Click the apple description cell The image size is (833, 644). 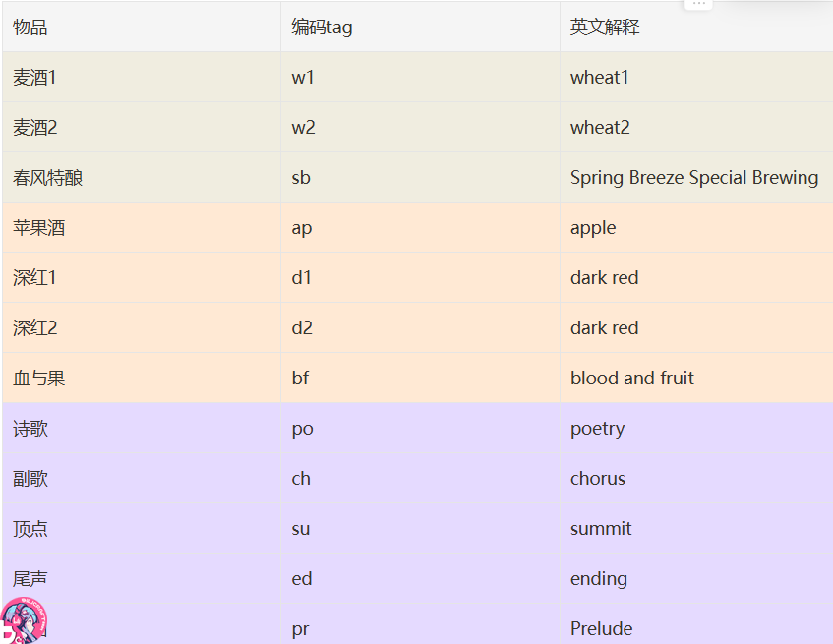pos(593,228)
